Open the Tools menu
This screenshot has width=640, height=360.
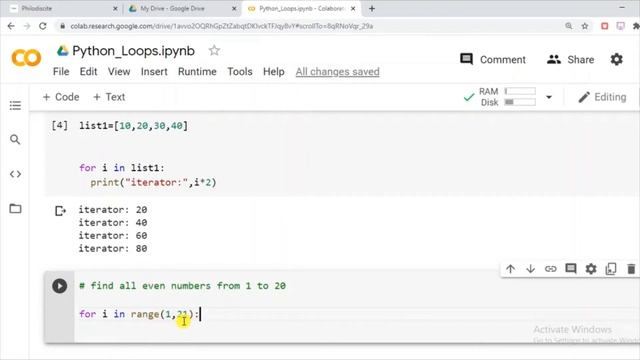(240, 72)
